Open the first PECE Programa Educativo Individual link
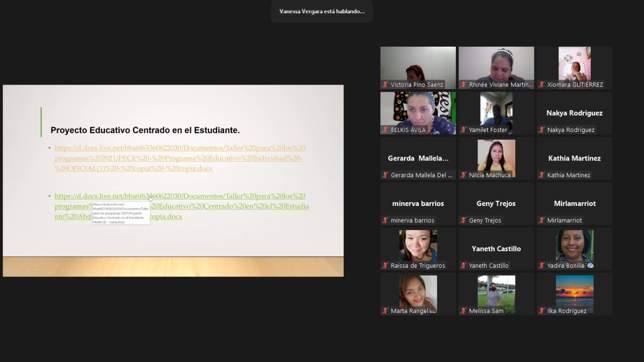The height and width of the screenshot is (362, 644). pos(180,158)
